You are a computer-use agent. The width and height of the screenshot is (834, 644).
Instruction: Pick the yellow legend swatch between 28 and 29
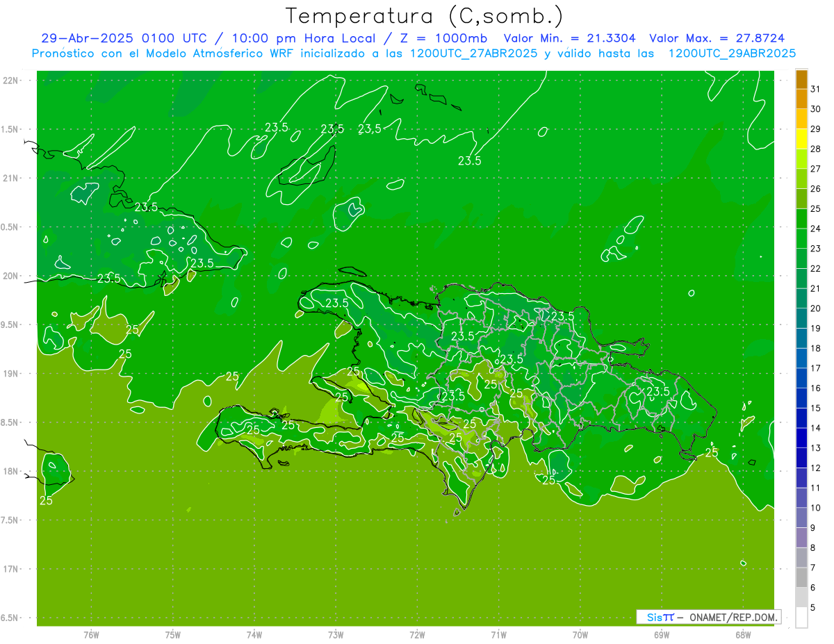(x=801, y=139)
